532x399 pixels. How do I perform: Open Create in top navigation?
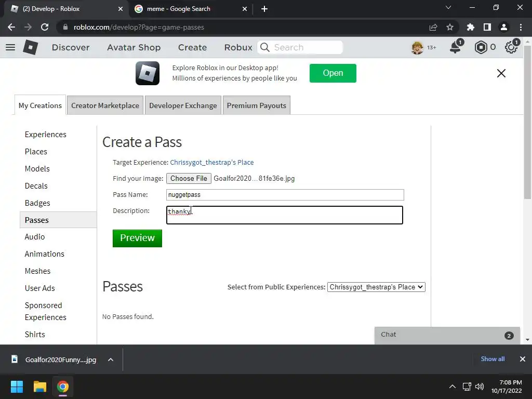pos(192,47)
